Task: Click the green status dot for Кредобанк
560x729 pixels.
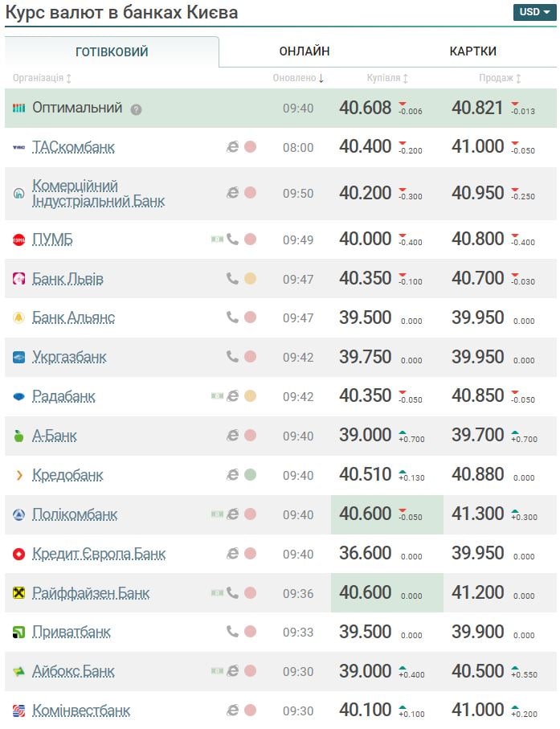Action: (x=250, y=475)
